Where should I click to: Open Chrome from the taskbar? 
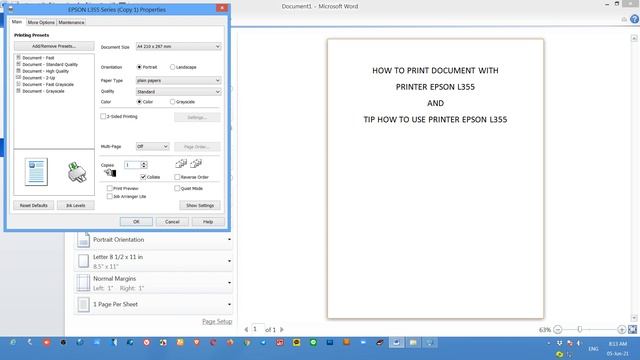247,342
